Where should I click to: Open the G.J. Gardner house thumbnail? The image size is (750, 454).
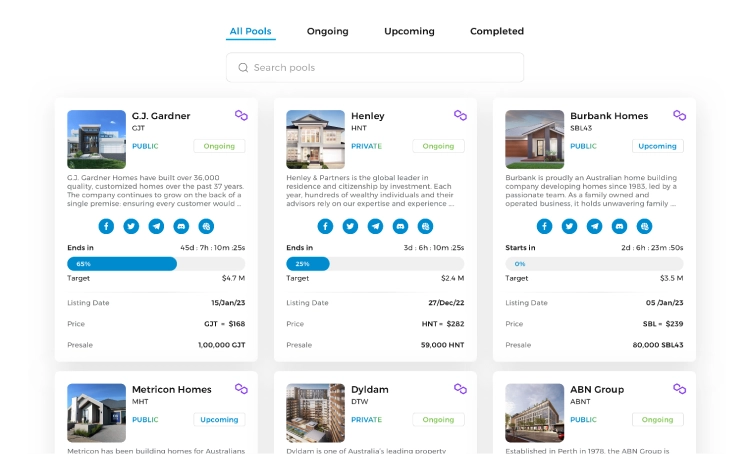[97, 139]
